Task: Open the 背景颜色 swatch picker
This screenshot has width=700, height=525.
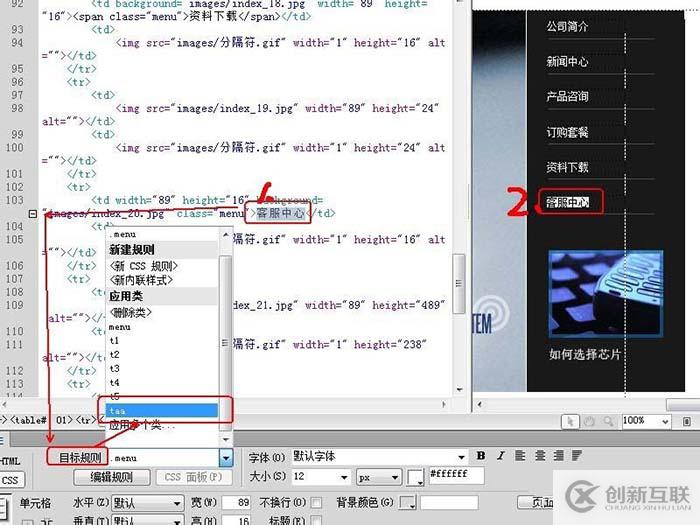Action: coord(408,503)
